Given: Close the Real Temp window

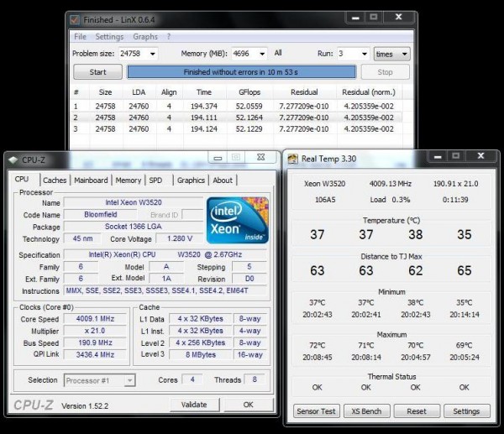Looking at the screenshot, I should (x=480, y=156).
